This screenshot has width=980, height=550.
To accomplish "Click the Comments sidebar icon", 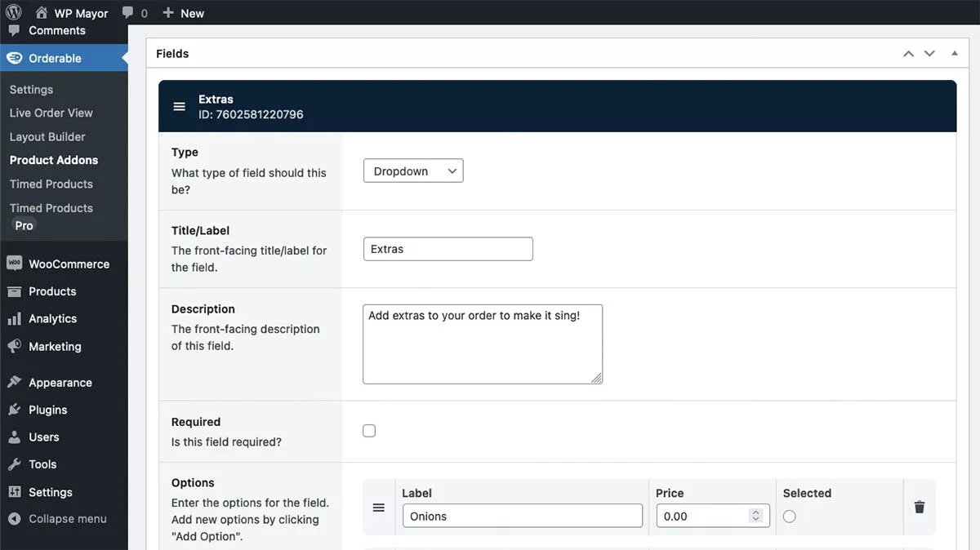I will pos(14,30).
